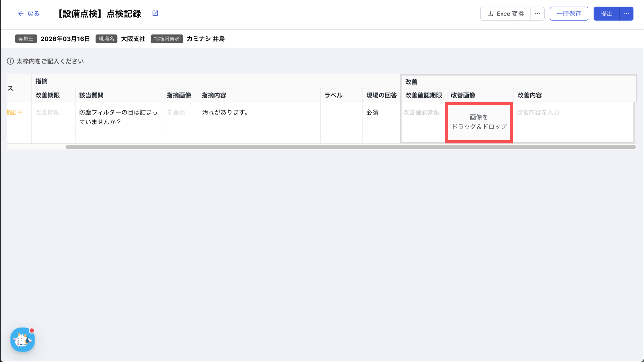Image resolution: width=644 pixels, height=362 pixels.
Task: Click the back arrow labeled 戻る
Action: [x=29, y=14]
